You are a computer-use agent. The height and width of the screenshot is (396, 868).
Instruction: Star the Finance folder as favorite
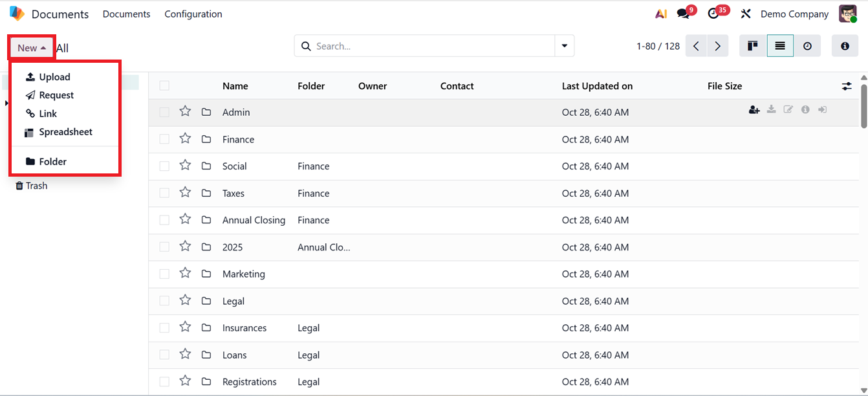tap(185, 138)
